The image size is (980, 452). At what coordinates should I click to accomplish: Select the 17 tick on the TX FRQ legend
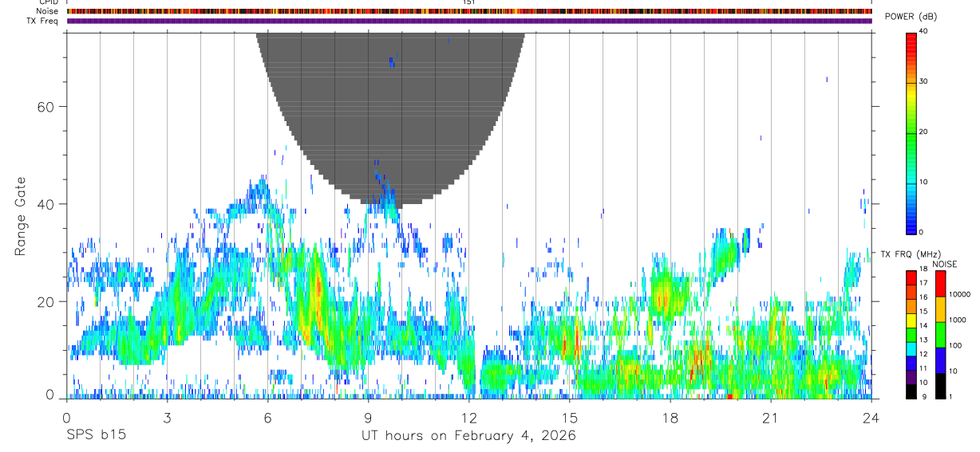924,283
